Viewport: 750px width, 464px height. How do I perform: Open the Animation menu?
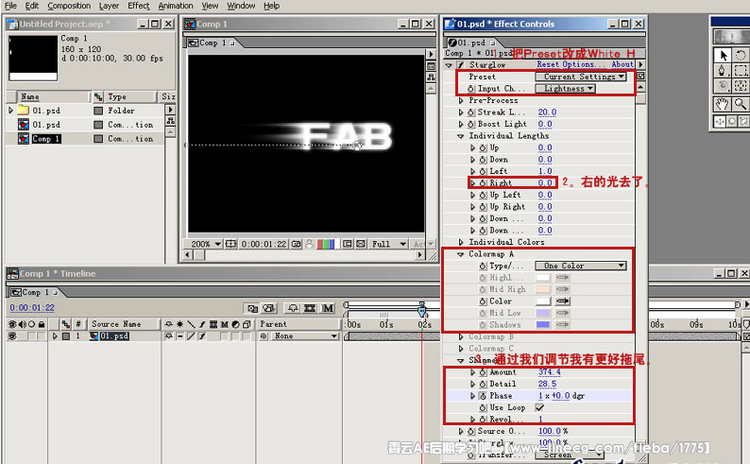176,6
